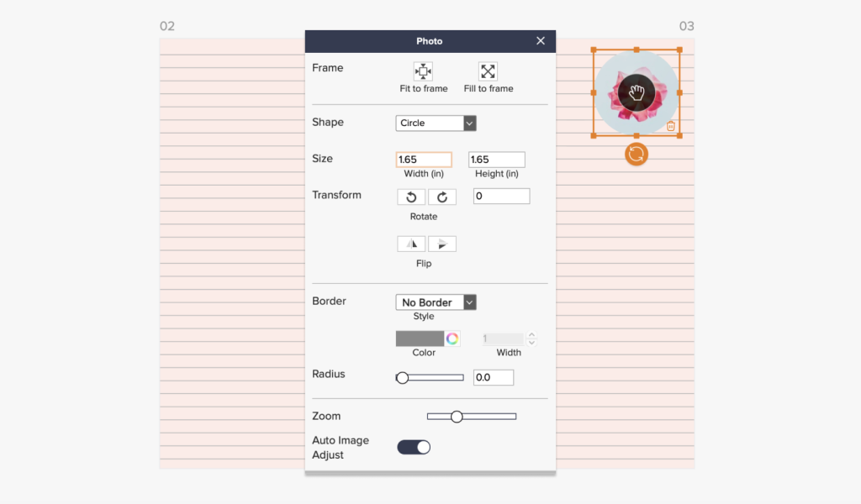861x504 pixels.
Task: Toggle Auto Image Adjust off
Action: [x=413, y=447]
